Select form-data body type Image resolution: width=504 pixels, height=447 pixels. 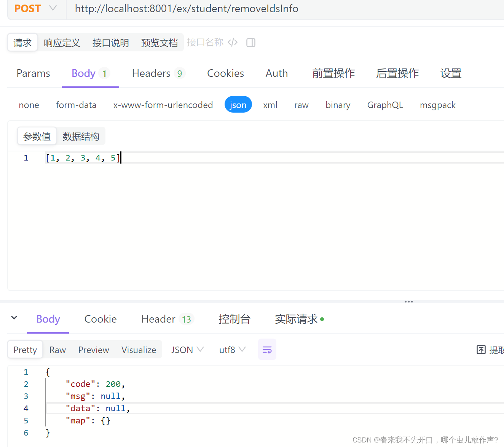pos(76,105)
